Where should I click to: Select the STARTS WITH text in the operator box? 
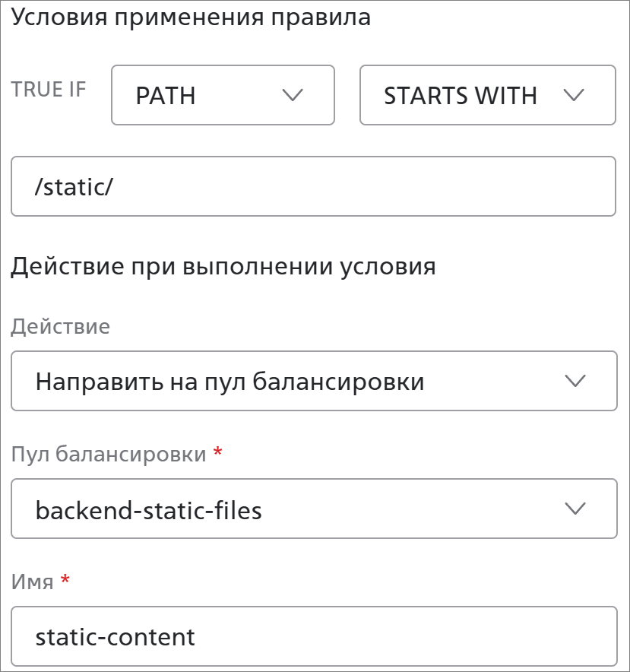[461, 96]
